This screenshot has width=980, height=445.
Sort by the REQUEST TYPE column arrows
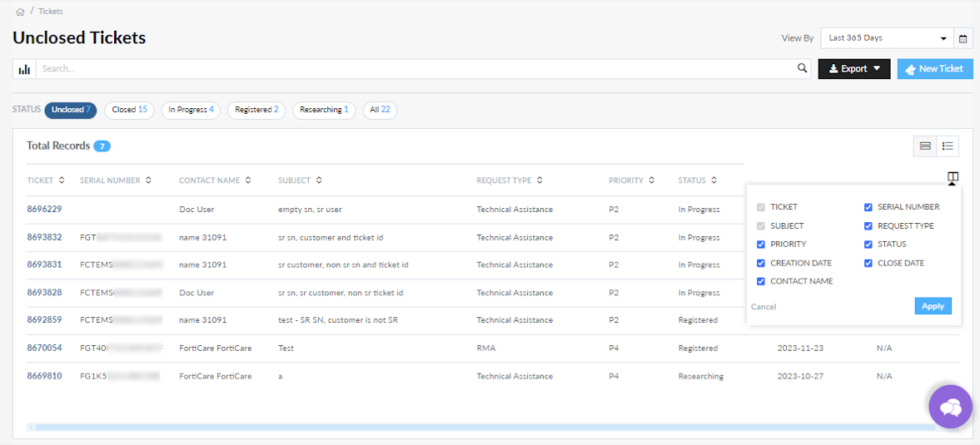[x=540, y=180]
